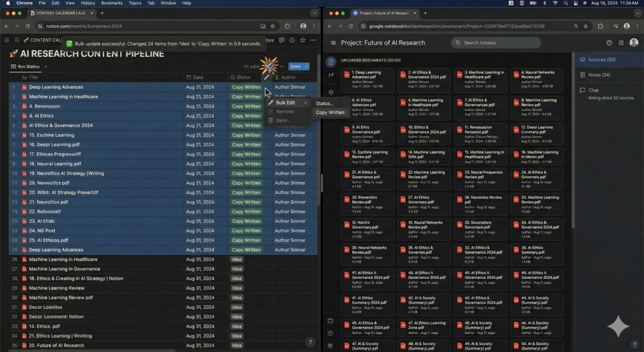The height and width of the screenshot is (352, 644).
Task: Open the Notion three-dots more menu
Action: point(313,40)
